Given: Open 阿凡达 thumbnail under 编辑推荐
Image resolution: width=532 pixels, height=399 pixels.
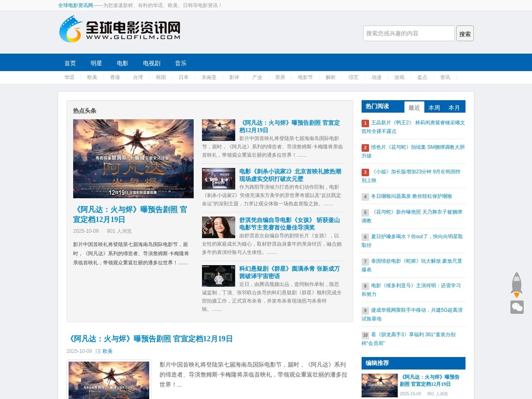Looking at the screenshot, I should 379,385.
